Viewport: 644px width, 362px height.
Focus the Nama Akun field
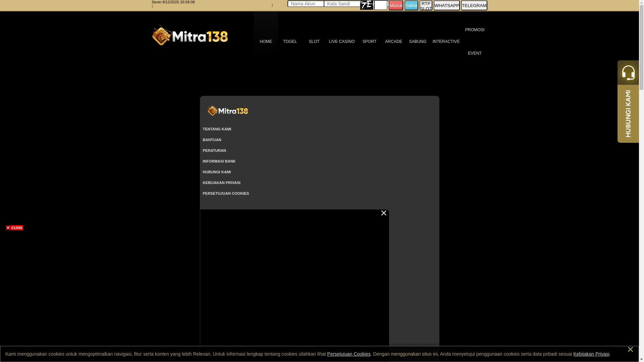306,4
